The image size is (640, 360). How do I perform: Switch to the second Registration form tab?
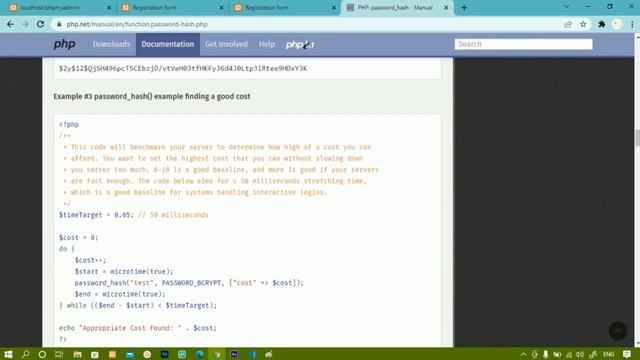point(284,8)
